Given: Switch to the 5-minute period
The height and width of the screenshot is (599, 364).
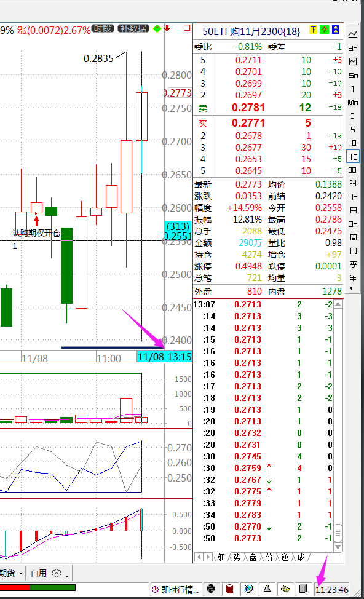Looking at the screenshot, I should point(353,130).
